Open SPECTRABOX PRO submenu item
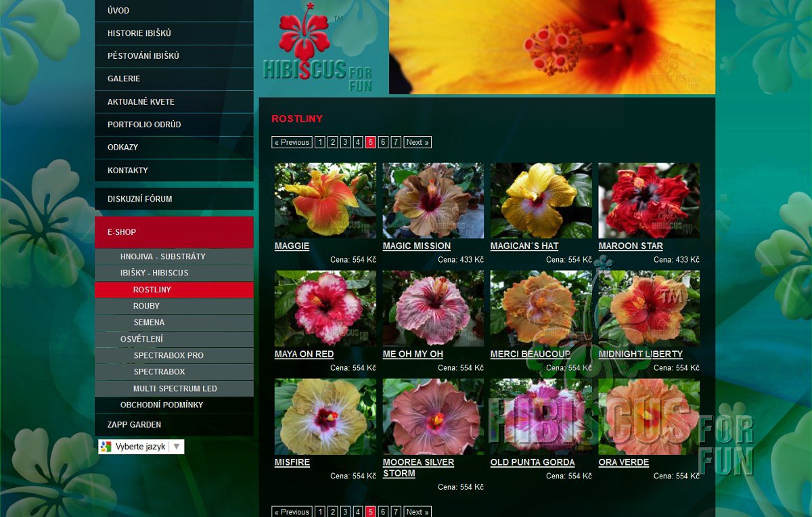Screen dimensions: 812x517 click(x=174, y=355)
